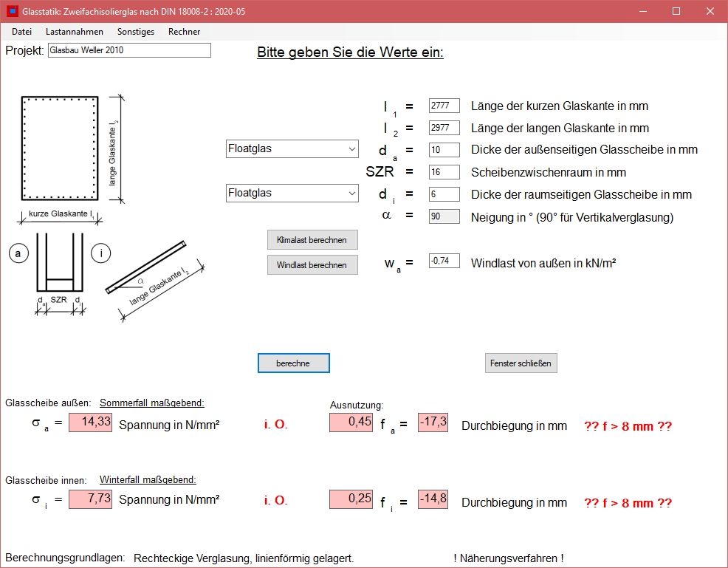Click the rectangular glass pane diagram

point(60,148)
